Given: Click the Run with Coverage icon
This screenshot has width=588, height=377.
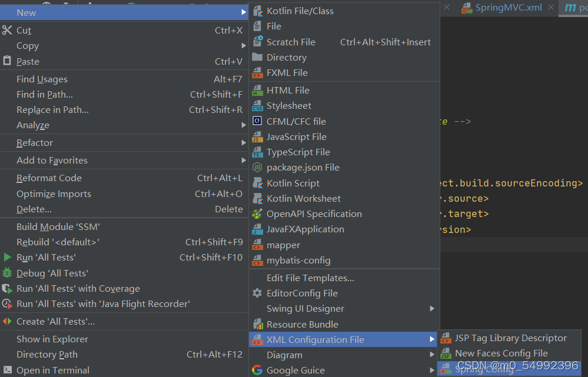Looking at the screenshot, I should (7, 289).
